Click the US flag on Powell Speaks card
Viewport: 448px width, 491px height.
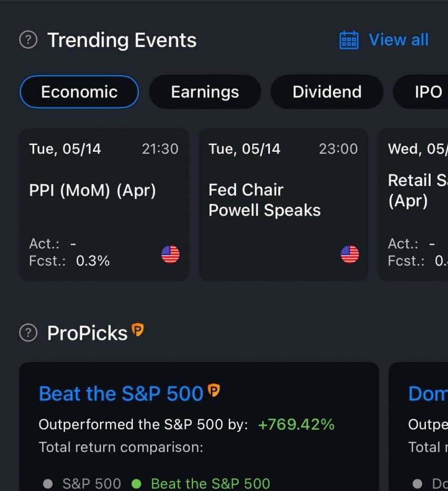coord(350,254)
